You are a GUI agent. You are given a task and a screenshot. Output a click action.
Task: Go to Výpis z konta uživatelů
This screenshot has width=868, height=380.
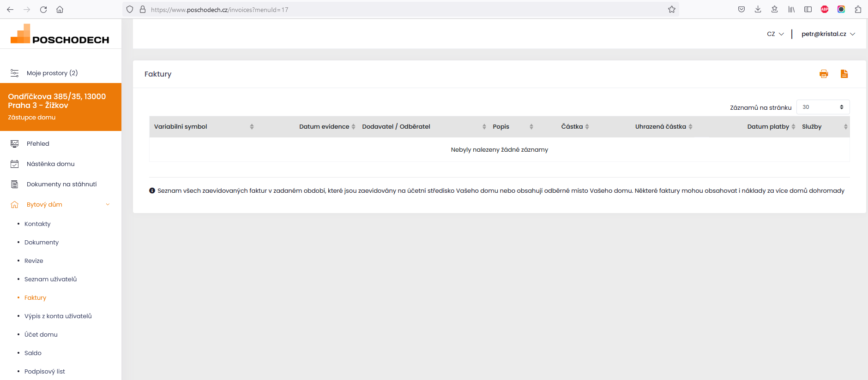[x=58, y=316]
